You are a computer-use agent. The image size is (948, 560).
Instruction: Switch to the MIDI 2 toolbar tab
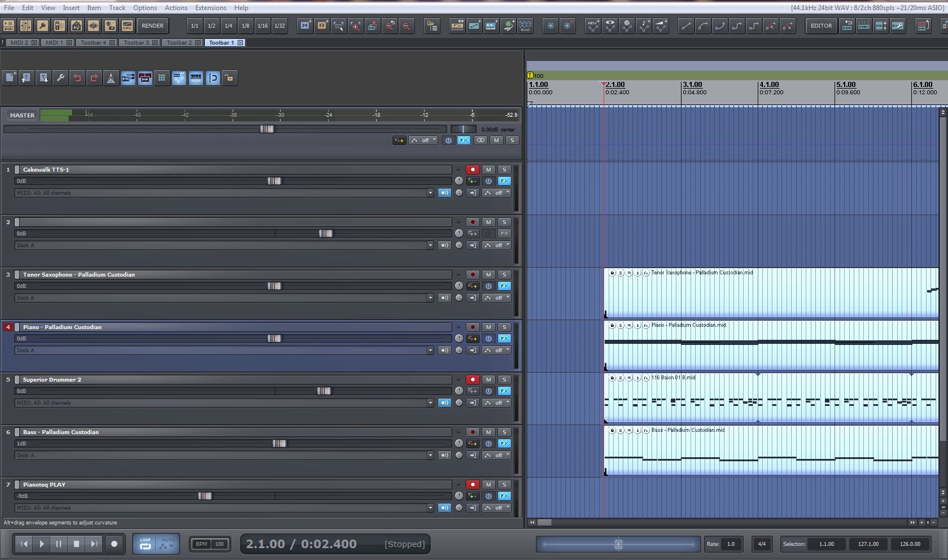[x=19, y=42]
